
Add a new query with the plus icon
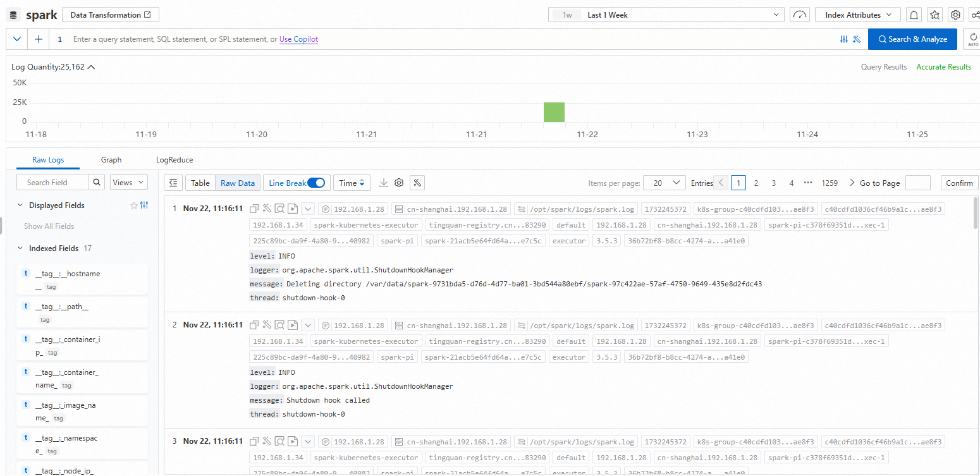pyautogui.click(x=39, y=39)
